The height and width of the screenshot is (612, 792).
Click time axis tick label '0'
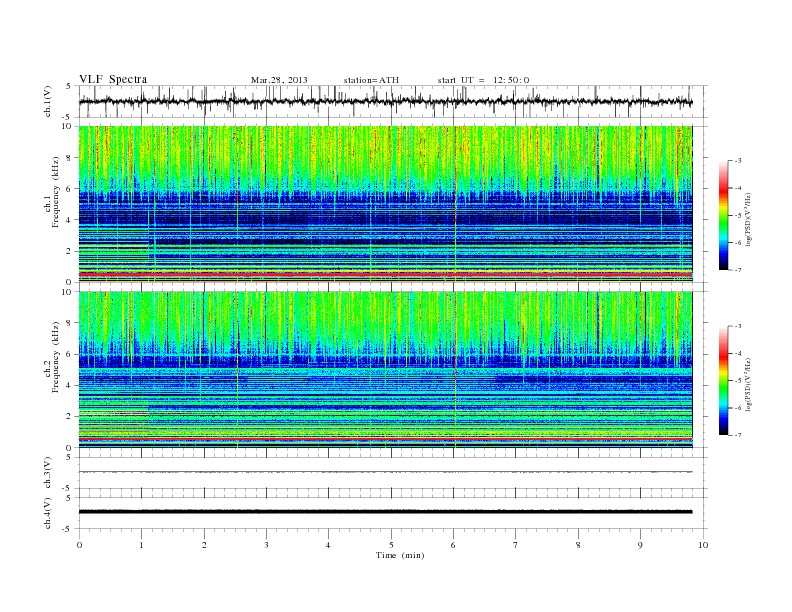tap(79, 545)
